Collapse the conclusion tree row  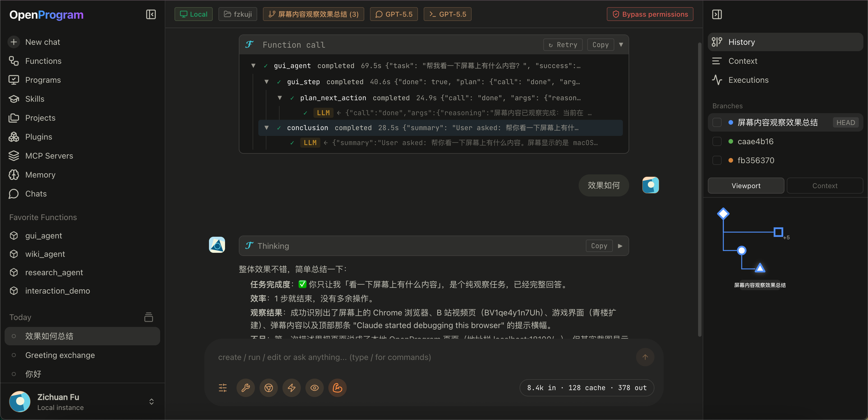266,128
